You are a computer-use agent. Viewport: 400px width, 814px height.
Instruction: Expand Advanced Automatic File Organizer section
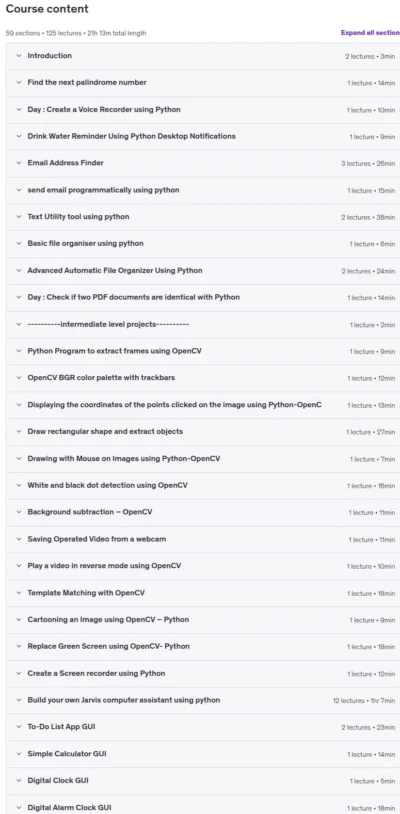(x=203, y=270)
